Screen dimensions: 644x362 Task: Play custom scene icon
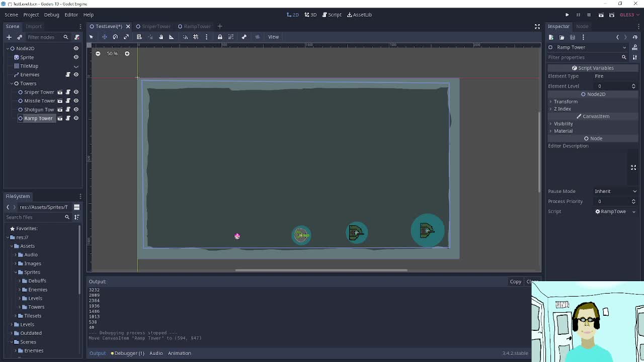(x=612, y=15)
